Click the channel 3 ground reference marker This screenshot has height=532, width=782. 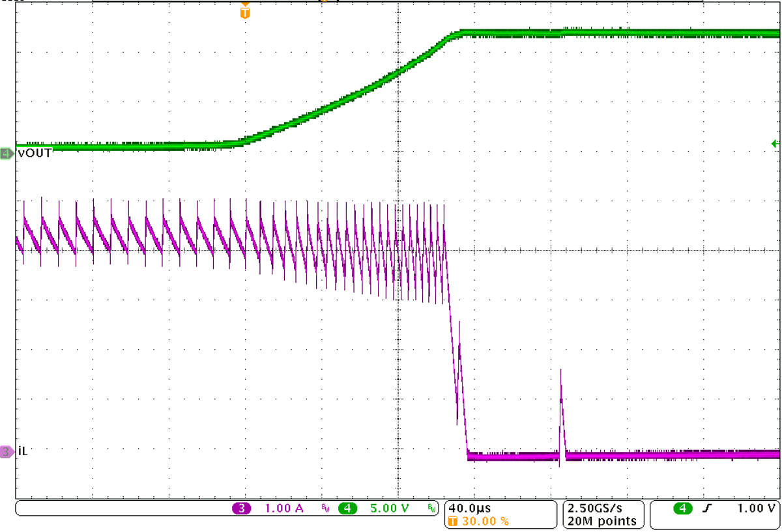5,450
